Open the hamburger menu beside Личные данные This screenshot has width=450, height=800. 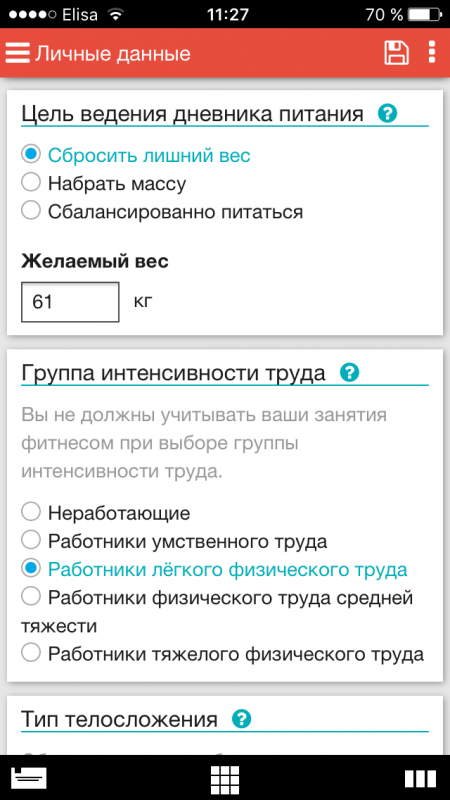click(x=18, y=54)
